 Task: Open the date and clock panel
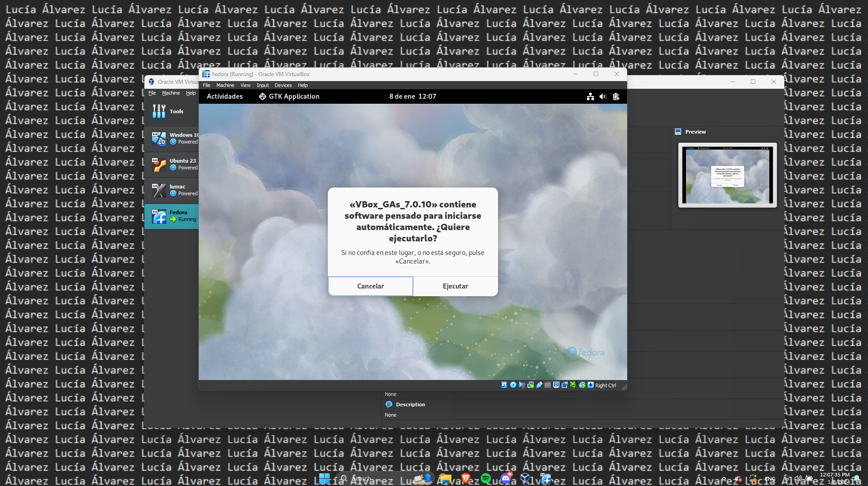click(412, 96)
